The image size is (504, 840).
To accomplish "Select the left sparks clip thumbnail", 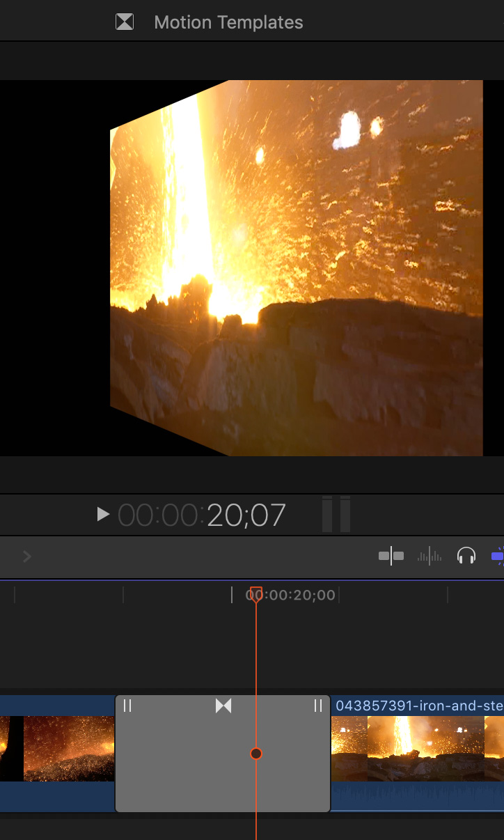I will [57, 748].
